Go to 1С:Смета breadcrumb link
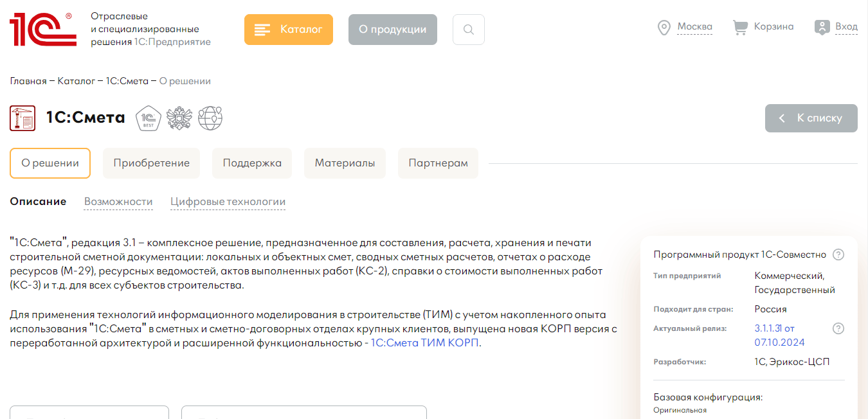868x419 pixels. coord(127,81)
